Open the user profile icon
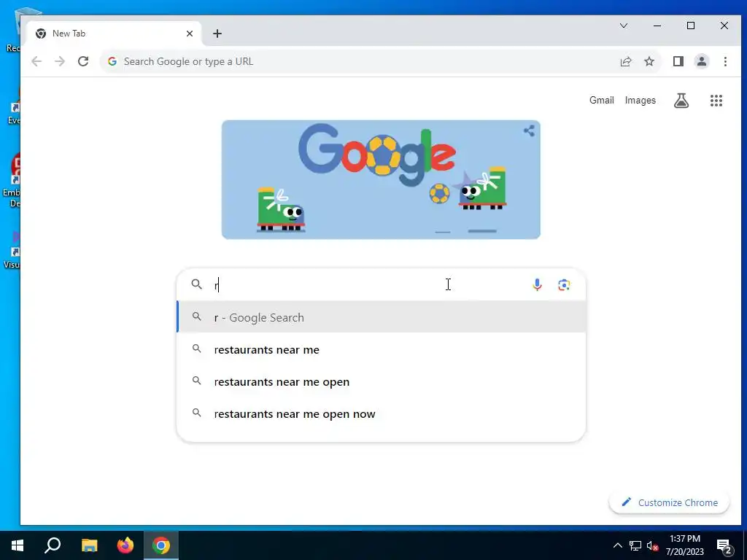Viewport: 747px width, 560px height. [x=702, y=61]
